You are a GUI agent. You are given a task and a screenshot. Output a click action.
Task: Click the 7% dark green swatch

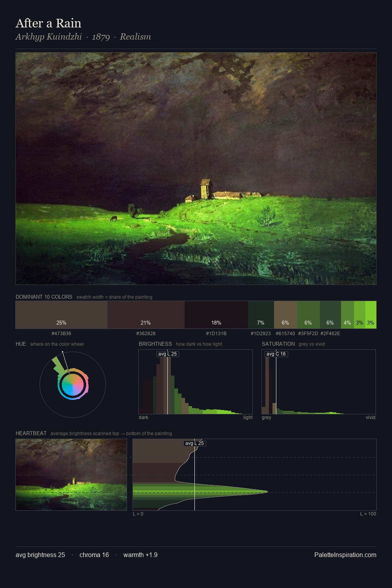pyautogui.click(x=261, y=315)
